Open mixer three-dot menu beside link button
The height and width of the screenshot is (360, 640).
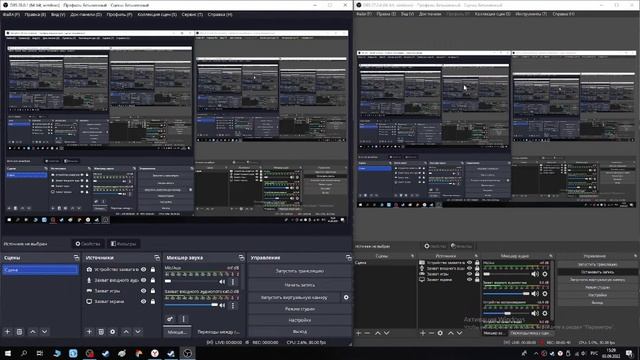click(183, 319)
